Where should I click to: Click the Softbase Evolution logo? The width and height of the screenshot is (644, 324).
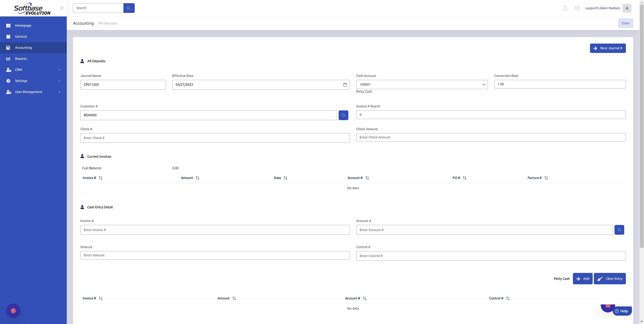(32, 9)
